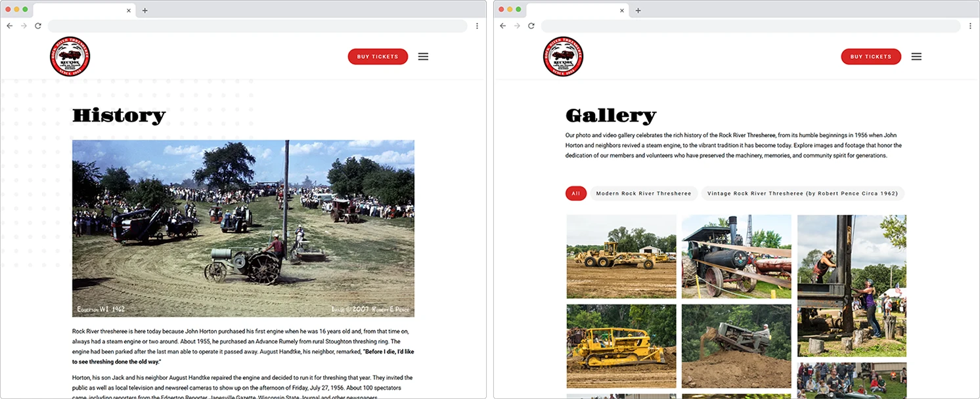The height and width of the screenshot is (399, 980).
Task: Open the steam engine sawmill photo thumbnail
Action: pyautogui.click(x=736, y=256)
